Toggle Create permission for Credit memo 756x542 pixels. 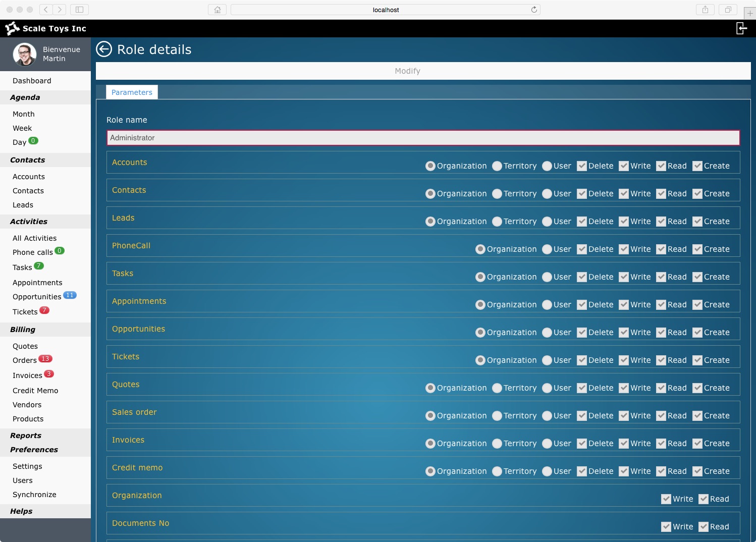tap(697, 471)
